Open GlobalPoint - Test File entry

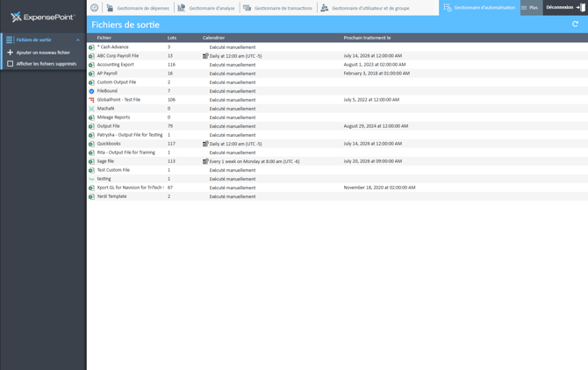pyautogui.click(x=118, y=100)
